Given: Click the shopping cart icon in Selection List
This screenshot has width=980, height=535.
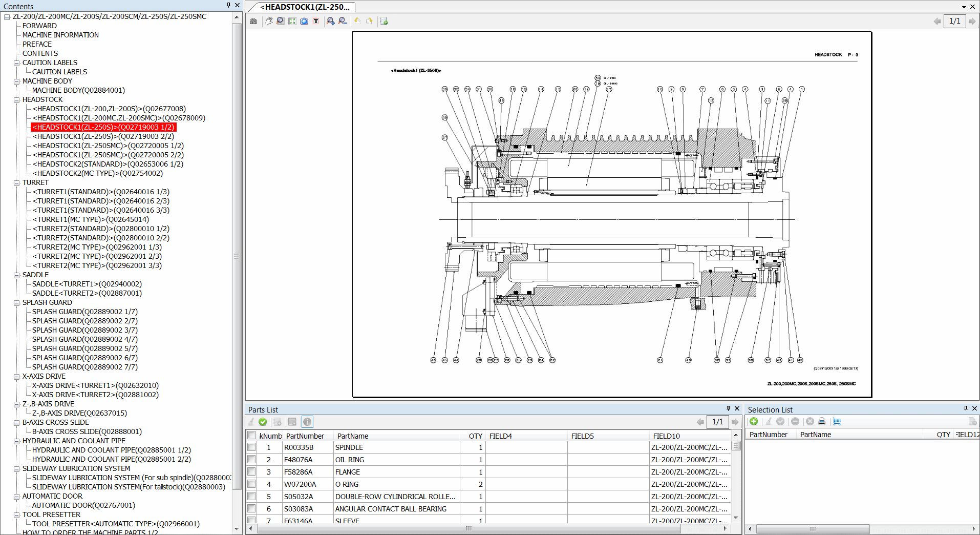Looking at the screenshot, I should [837, 421].
